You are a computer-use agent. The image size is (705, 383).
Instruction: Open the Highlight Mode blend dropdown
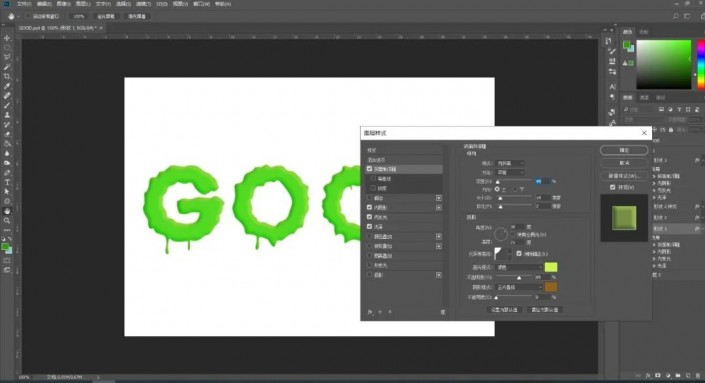[x=518, y=267]
